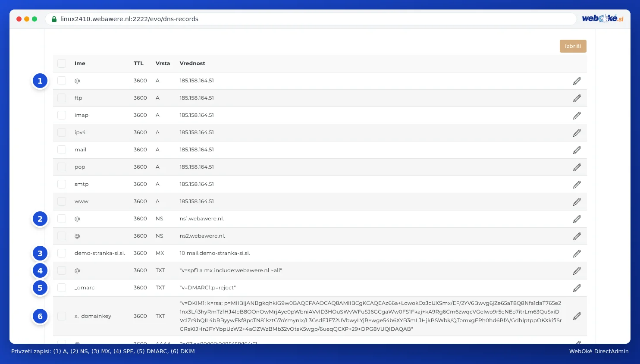Edit the www A record
Screen dimensions: 640x364
pos(577,202)
